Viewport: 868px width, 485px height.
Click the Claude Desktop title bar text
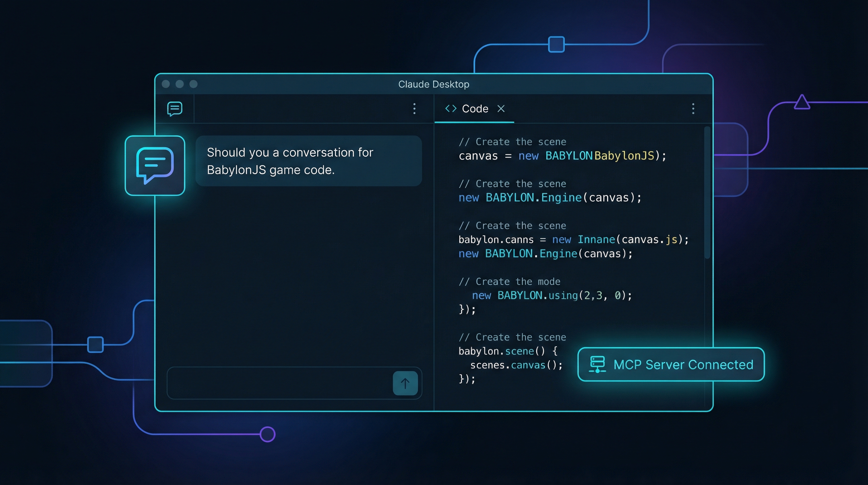click(x=434, y=84)
